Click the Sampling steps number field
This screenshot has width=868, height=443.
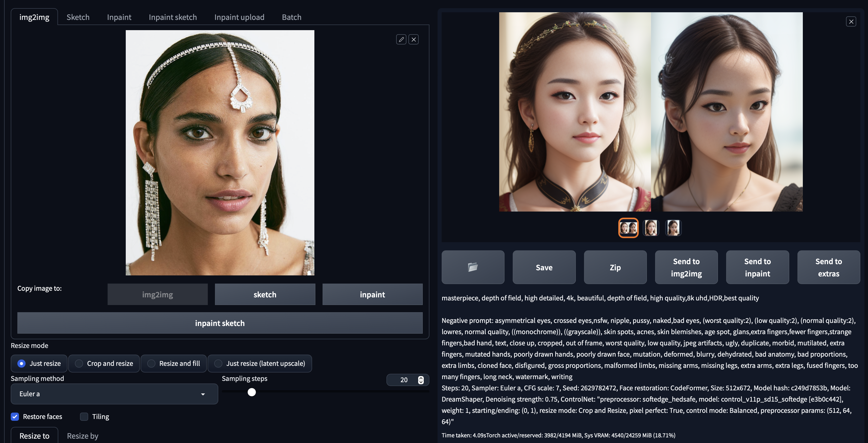tap(404, 380)
